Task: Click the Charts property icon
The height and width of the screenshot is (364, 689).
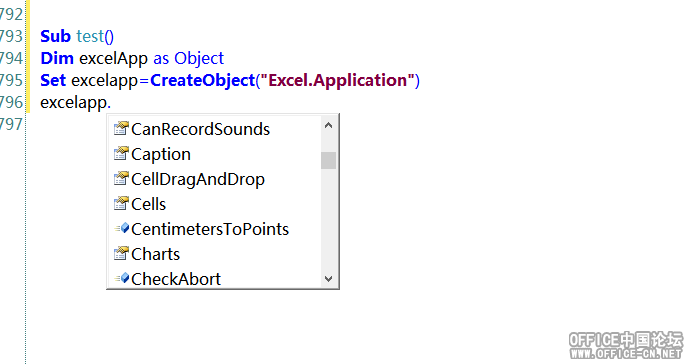Action: (x=121, y=254)
